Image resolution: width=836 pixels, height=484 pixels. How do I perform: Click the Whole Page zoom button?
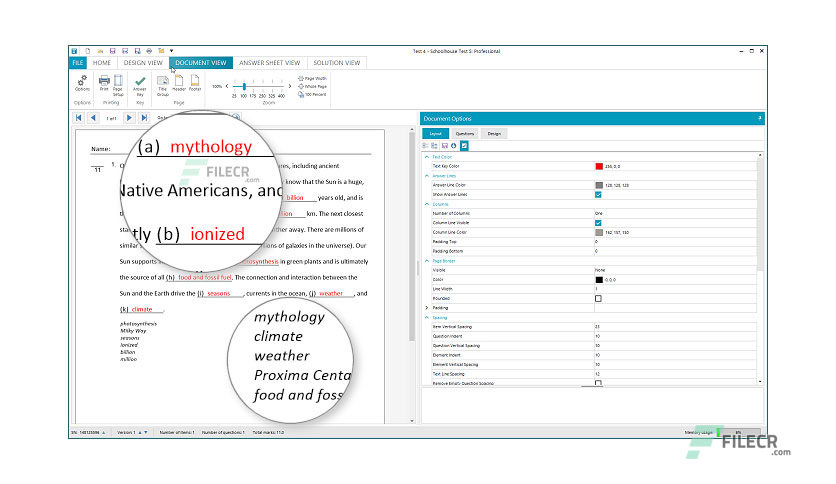312,86
